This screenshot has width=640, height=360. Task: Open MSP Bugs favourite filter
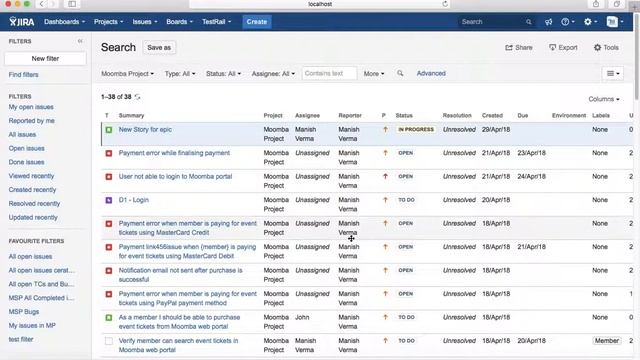[24, 312]
